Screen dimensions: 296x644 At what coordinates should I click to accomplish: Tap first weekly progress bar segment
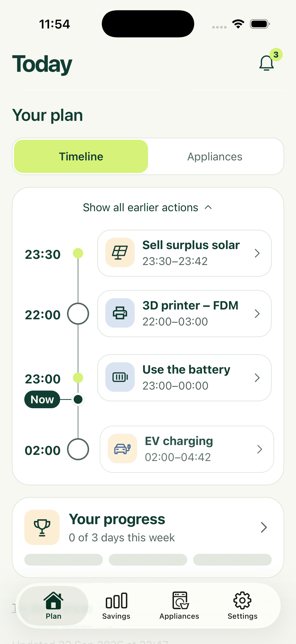64,560
